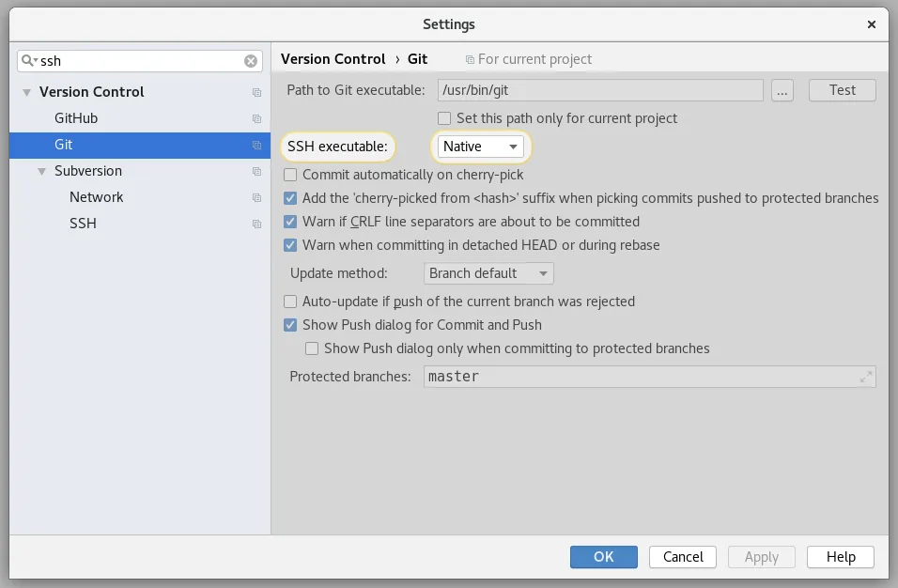Image resolution: width=898 pixels, height=588 pixels.
Task: Open the Update method dropdown
Action: (x=488, y=273)
